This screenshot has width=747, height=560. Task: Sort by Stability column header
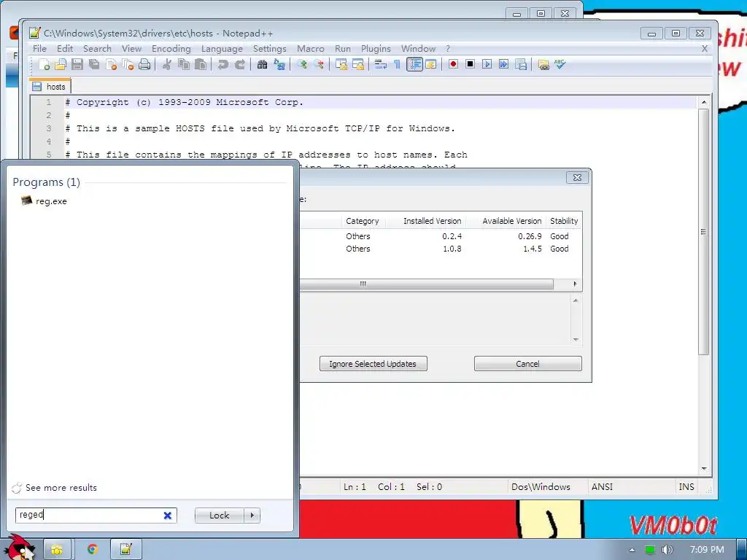pos(564,221)
